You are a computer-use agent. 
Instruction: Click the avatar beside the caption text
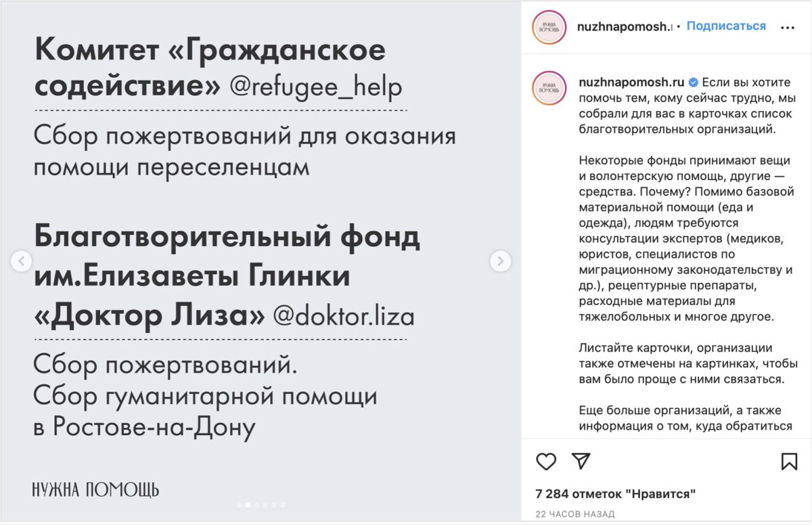549,87
